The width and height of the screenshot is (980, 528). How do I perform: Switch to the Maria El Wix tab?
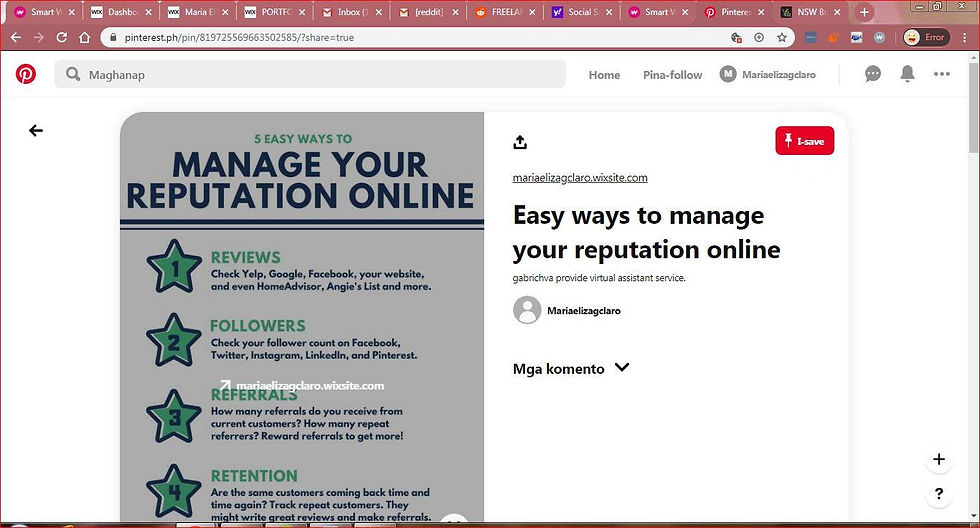tap(198, 12)
